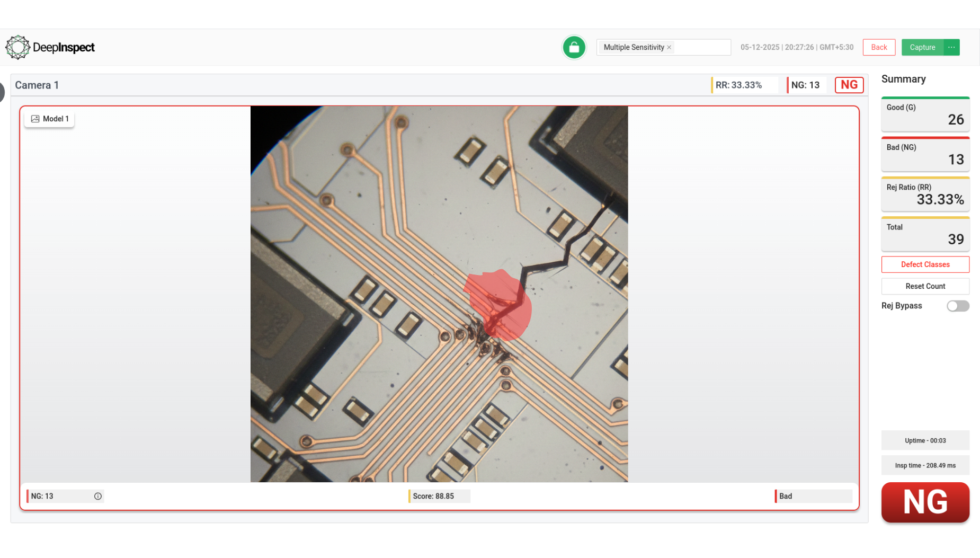Click the red NG badge in the camera header
Image resolution: width=980 pixels, height=558 pixels.
pos(849,85)
